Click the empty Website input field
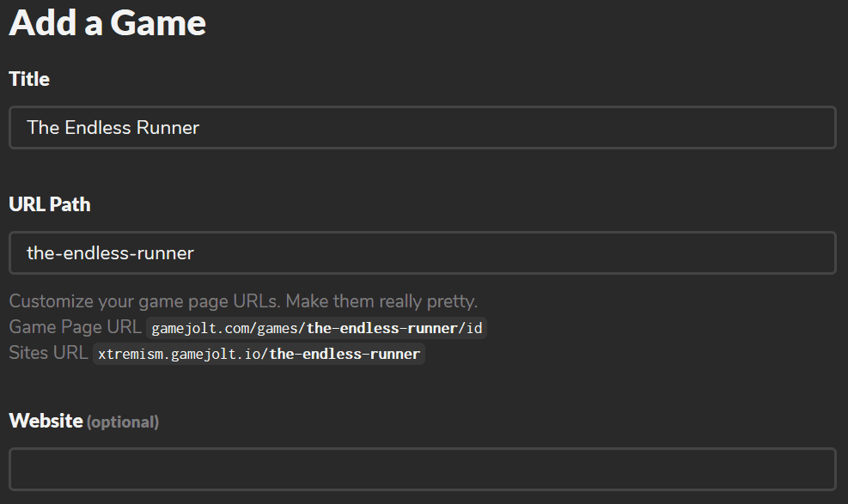This screenshot has height=504, width=848. point(422,469)
